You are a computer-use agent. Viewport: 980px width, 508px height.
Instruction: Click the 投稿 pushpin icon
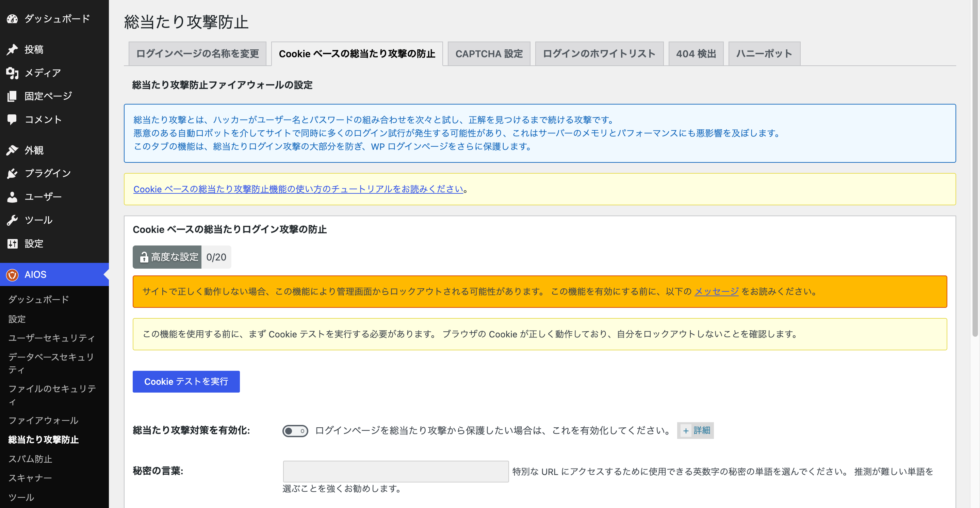point(12,49)
